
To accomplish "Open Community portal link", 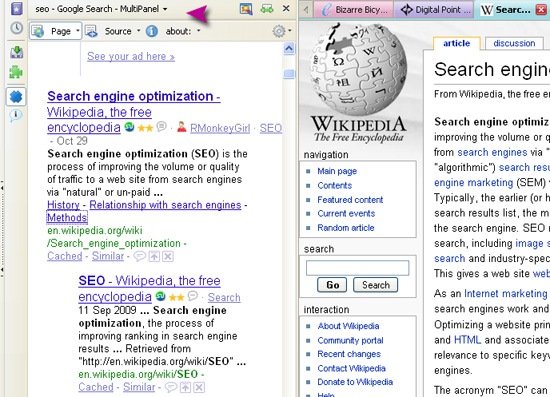I will point(350,341).
